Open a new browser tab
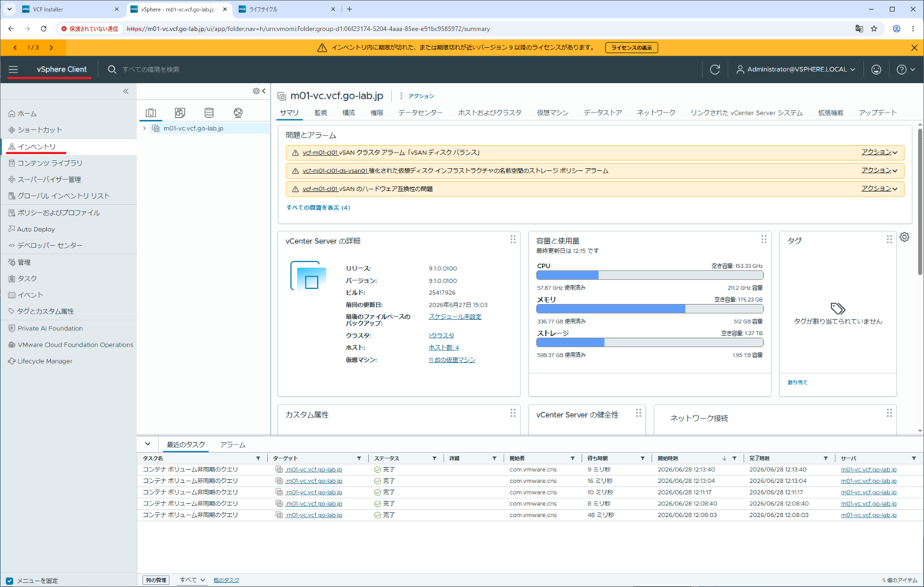Image resolution: width=924 pixels, height=587 pixels. (x=350, y=9)
